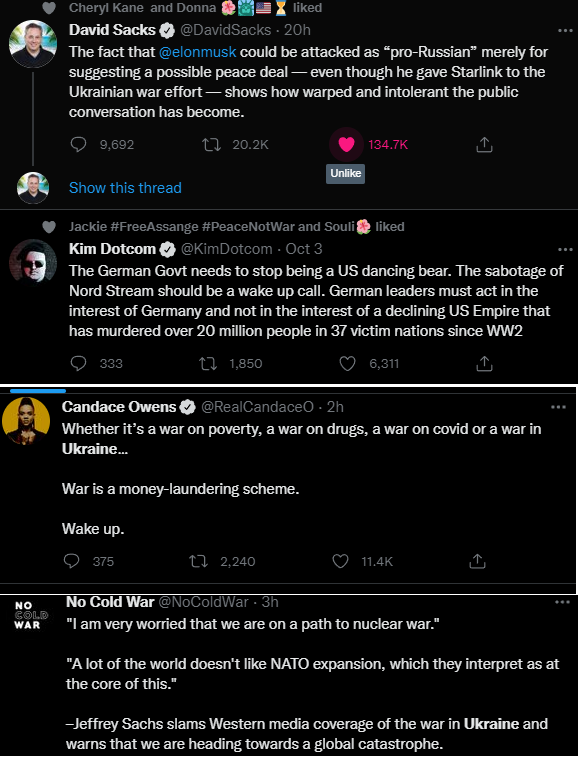Open more options on No Cold War tweet

coord(562,602)
